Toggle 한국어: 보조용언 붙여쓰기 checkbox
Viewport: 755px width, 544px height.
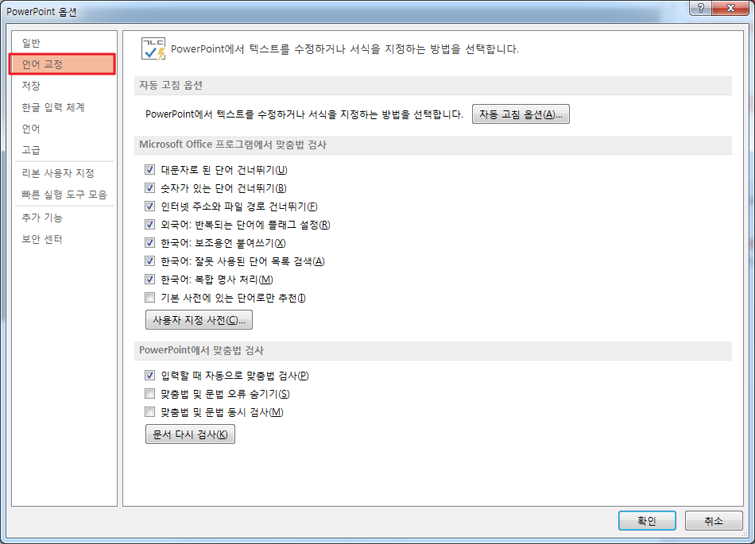[x=150, y=243]
